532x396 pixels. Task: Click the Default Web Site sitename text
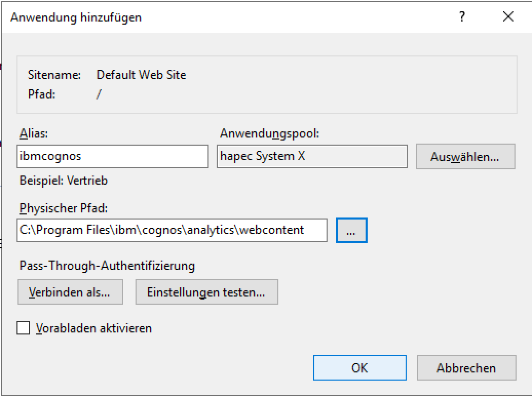tap(141, 75)
